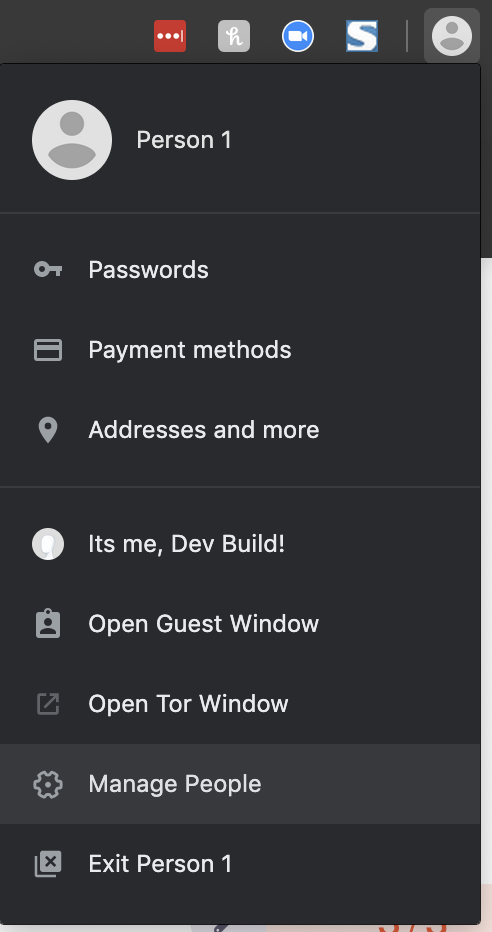The image size is (492, 932).
Task: Click the guest badge icon
Action: (48, 624)
